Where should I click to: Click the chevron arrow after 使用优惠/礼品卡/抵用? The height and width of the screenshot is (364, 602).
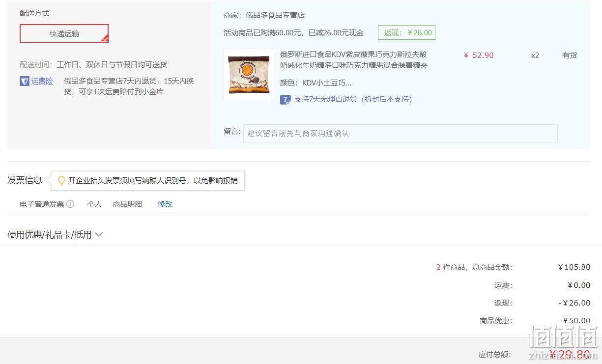[x=99, y=235]
